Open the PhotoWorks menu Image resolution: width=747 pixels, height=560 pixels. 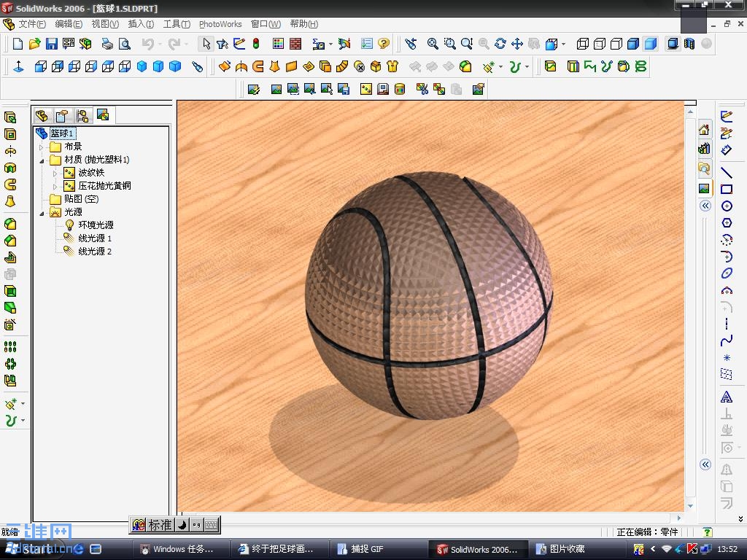point(220,24)
